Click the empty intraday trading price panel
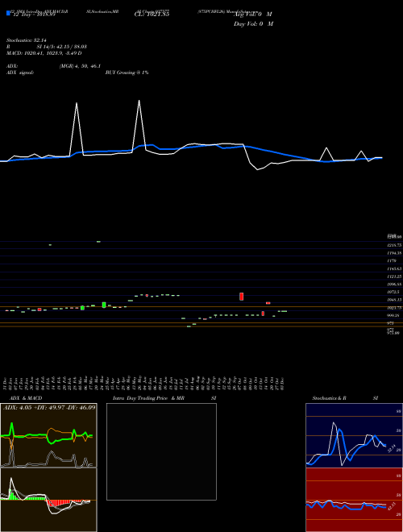 pyautogui.click(x=161, y=451)
